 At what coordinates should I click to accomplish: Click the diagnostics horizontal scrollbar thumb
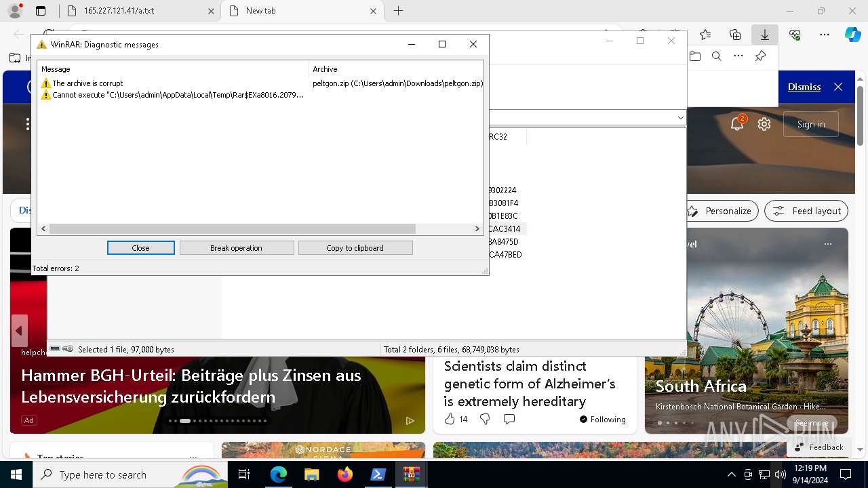tap(232, 229)
